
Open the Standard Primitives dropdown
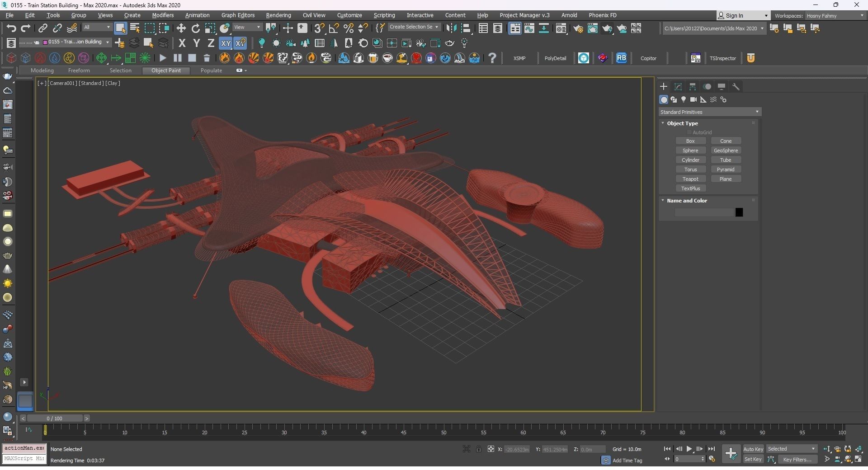click(709, 112)
